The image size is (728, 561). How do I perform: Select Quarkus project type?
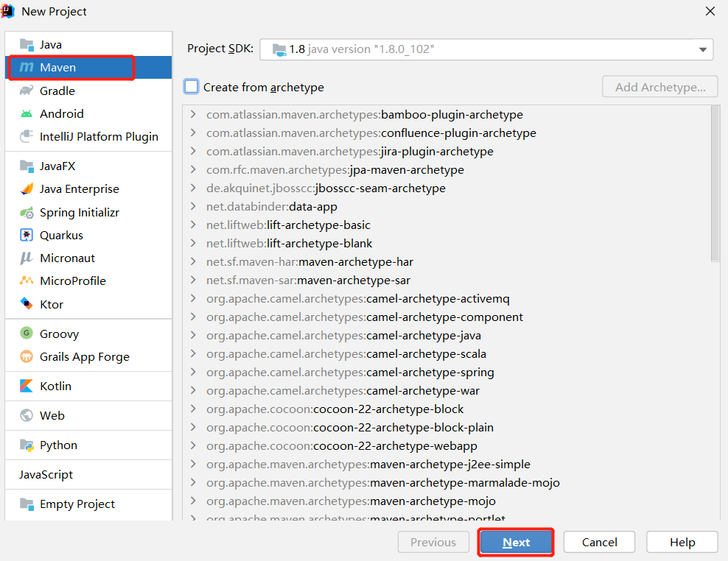point(88,236)
